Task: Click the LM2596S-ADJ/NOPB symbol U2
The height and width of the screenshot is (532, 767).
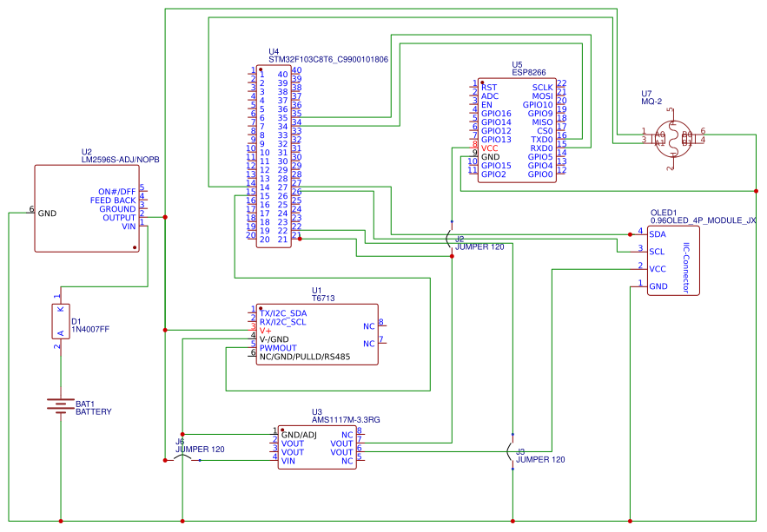Action: [87, 208]
